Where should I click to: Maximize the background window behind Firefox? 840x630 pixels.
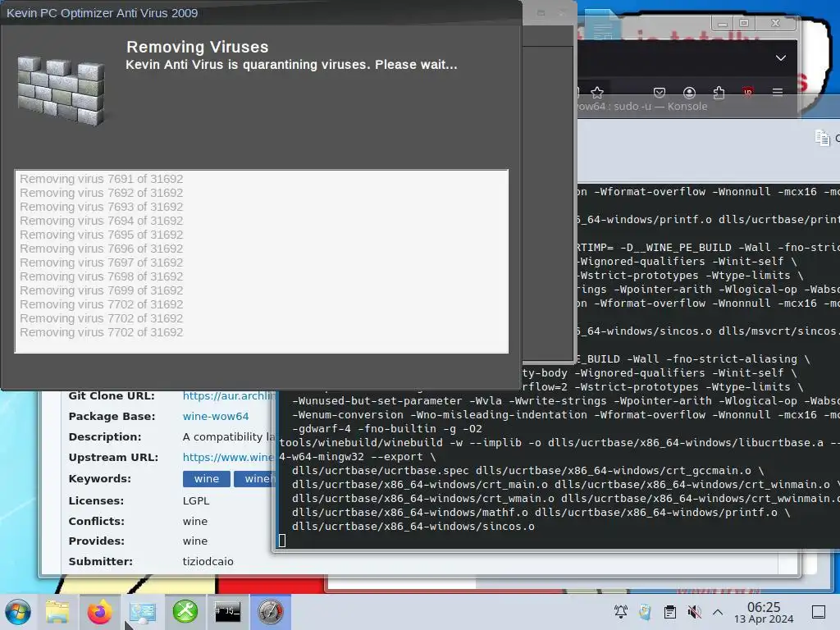click(744, 23)
